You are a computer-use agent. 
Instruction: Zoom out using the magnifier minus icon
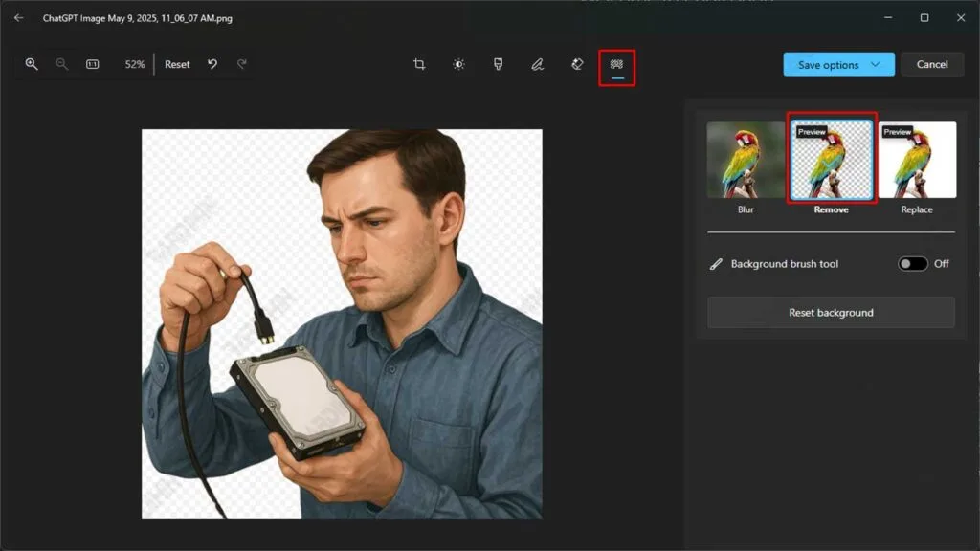click(61, 64)
